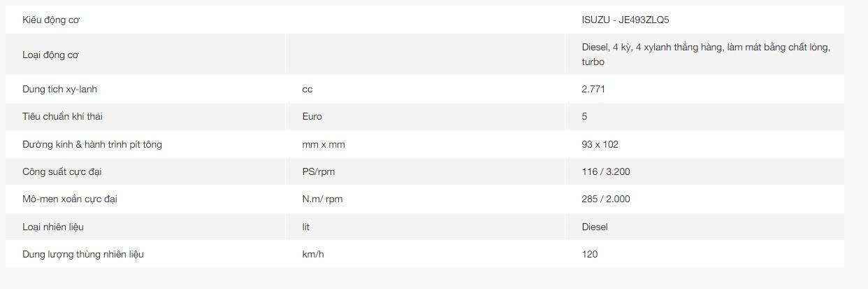Image resolution: width=868 pixels, height=289 pixels.
Task: Click the "N.m/ rpm" unit cell
Action: coord(322,199)
